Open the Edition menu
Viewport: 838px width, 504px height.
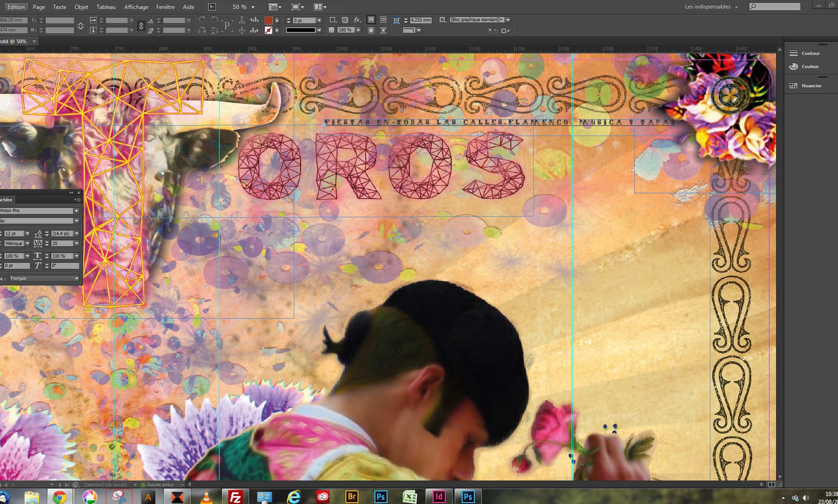point(15,7)
